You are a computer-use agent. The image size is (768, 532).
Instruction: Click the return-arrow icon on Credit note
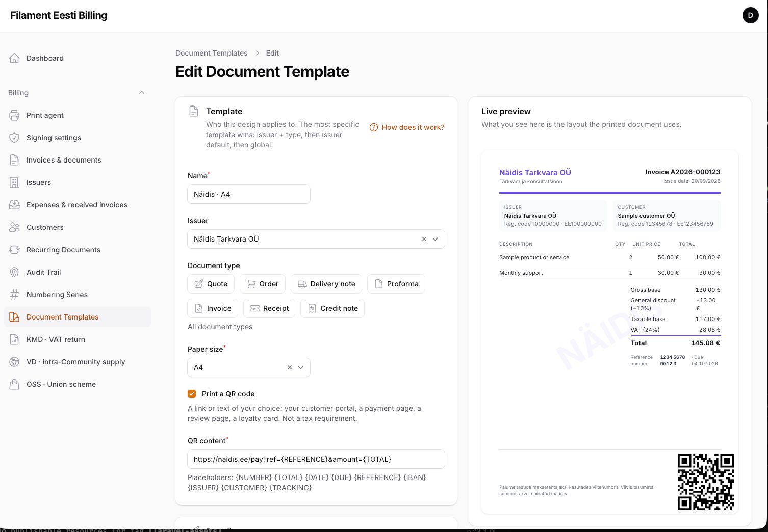pyautogui.click(x=312, y=308)
